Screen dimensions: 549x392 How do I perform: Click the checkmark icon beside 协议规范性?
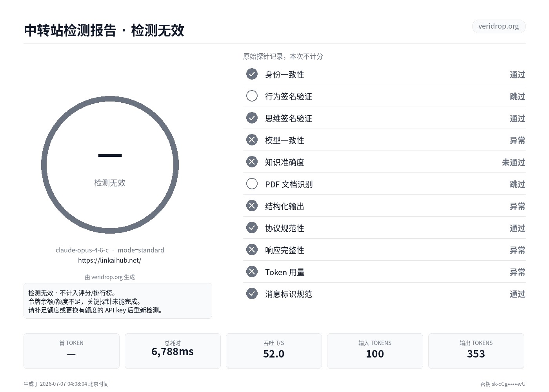(252, 228)
